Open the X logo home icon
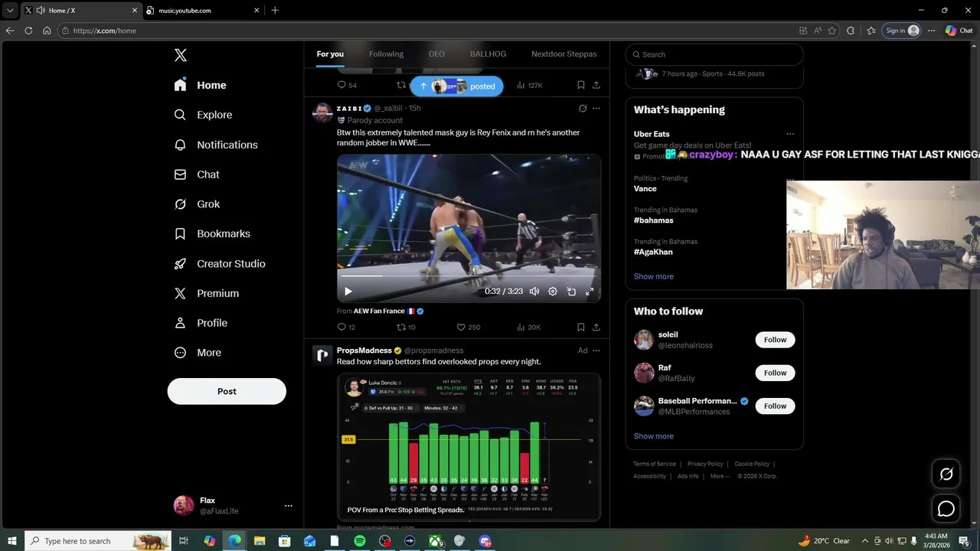This screenshot has width=980, height=551. pyautogui.click(x=181, y=55)
